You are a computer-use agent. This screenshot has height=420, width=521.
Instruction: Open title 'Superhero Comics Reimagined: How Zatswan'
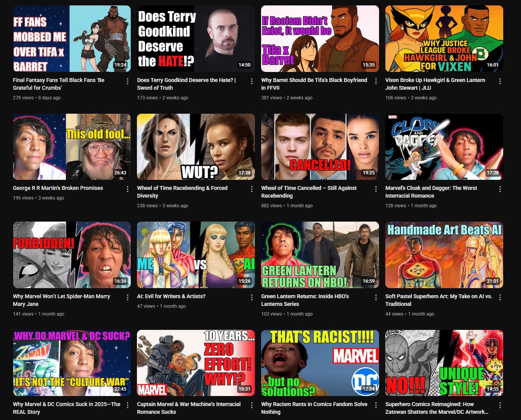pos(437,408)
